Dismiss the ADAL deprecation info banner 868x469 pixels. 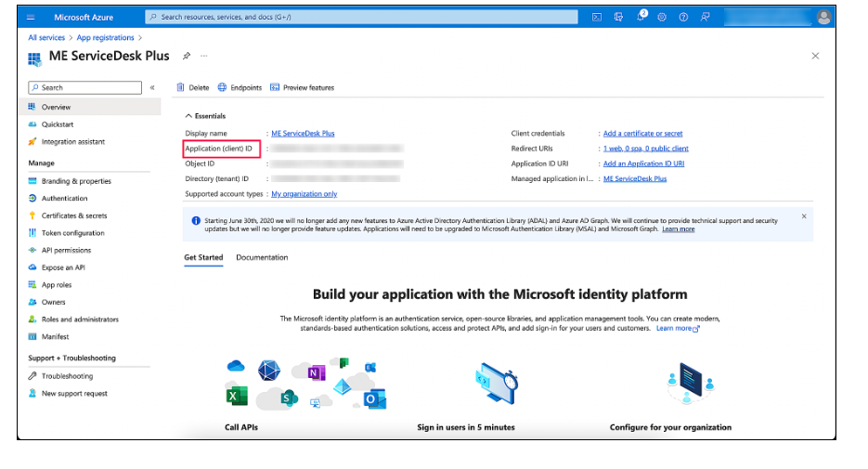click(x=803, y=215)
